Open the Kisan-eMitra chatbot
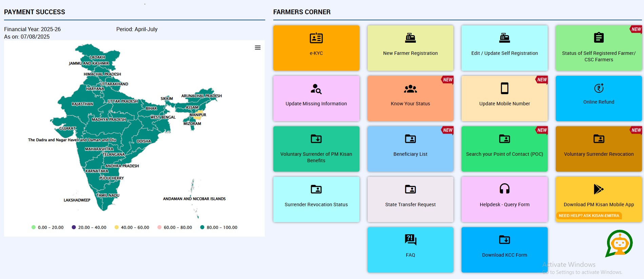Viewport: 644px width, 279px height. click(x=619, y=243)
